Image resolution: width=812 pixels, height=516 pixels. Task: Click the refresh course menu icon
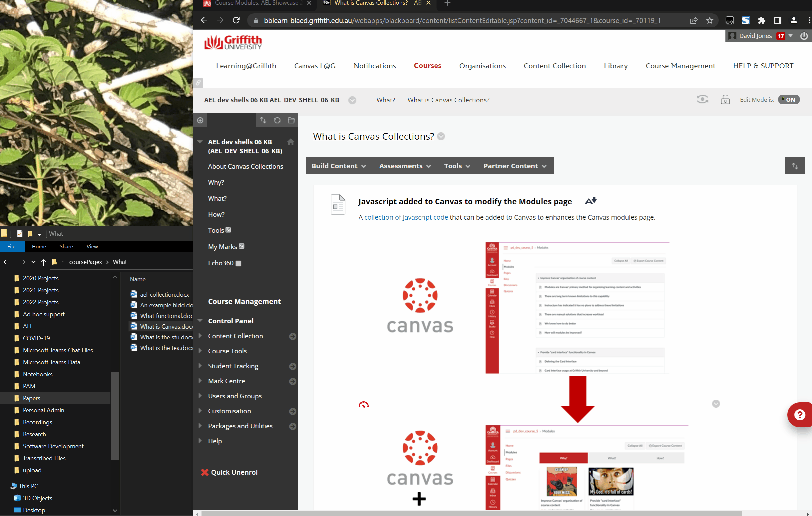(277, 120)
